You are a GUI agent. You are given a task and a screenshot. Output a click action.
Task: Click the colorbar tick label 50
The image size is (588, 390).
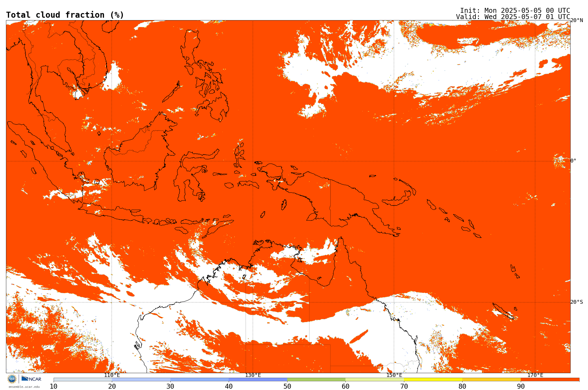(x=287, y=386)
